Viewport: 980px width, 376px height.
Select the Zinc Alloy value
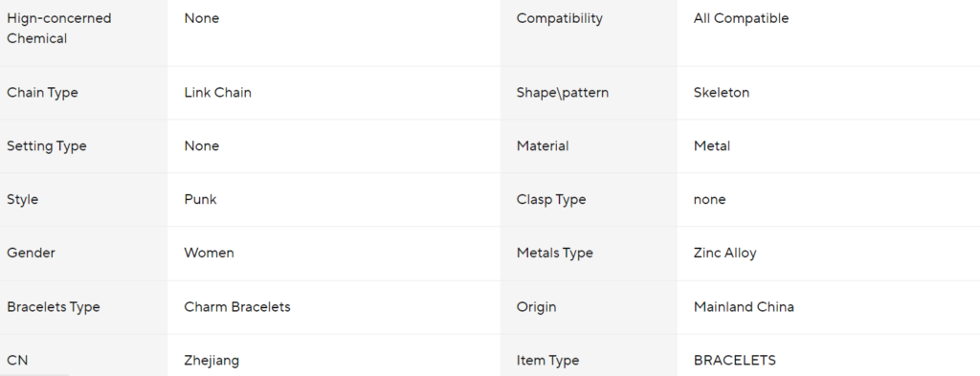point(725,253)
